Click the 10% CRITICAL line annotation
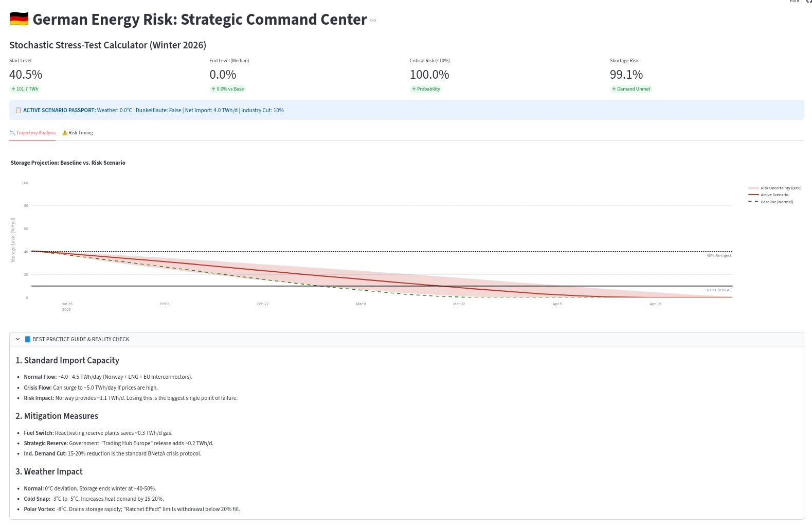The width and height of the screenshot is (812, 527). (x=718, y=290)
